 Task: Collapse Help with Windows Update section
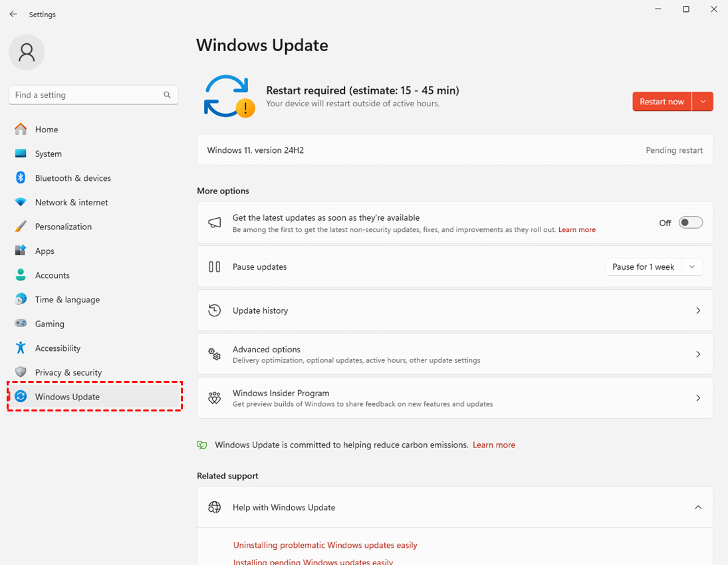tap(698, 507)
